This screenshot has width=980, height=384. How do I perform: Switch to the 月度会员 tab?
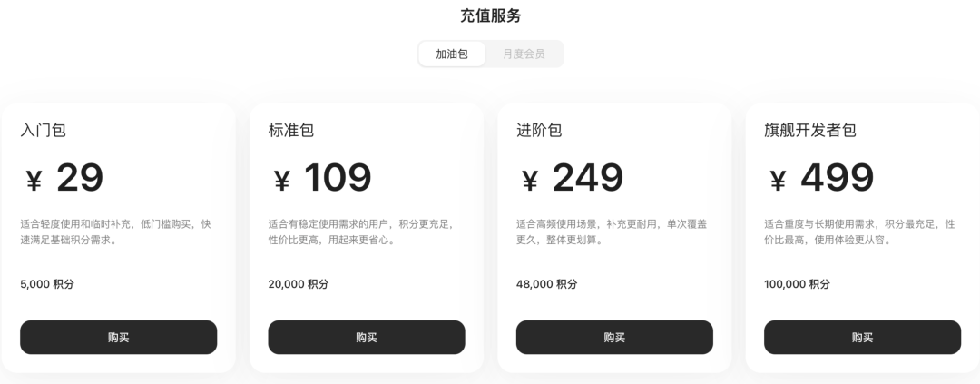(x=524, y=54)
